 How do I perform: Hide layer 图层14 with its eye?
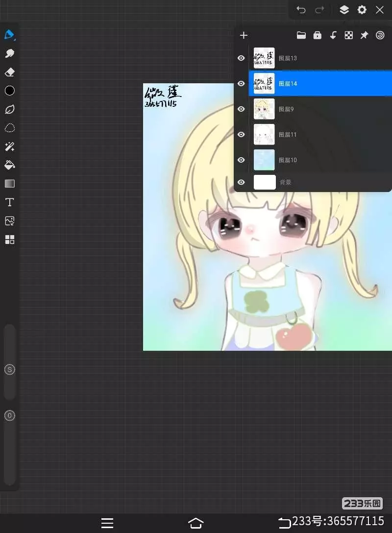click(241, 84)
